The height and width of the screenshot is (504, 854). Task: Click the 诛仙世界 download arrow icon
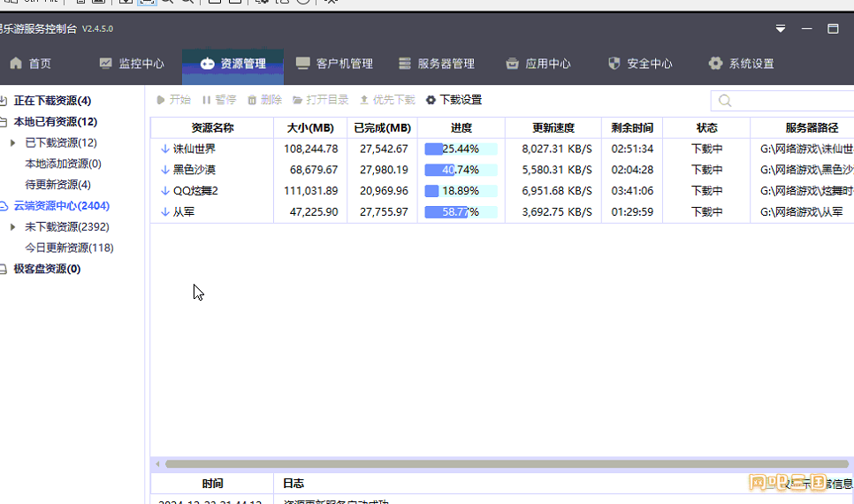pyautogui.click(x=165, y=149)
